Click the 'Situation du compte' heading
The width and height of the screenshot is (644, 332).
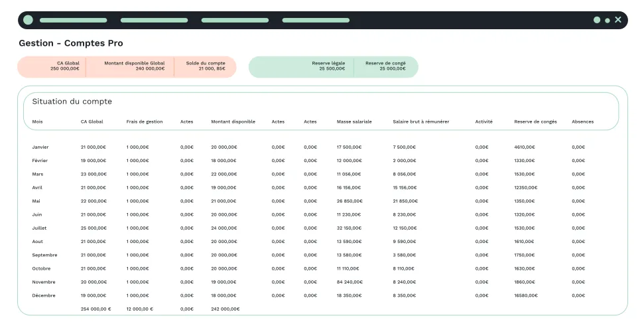pos(72,101)
